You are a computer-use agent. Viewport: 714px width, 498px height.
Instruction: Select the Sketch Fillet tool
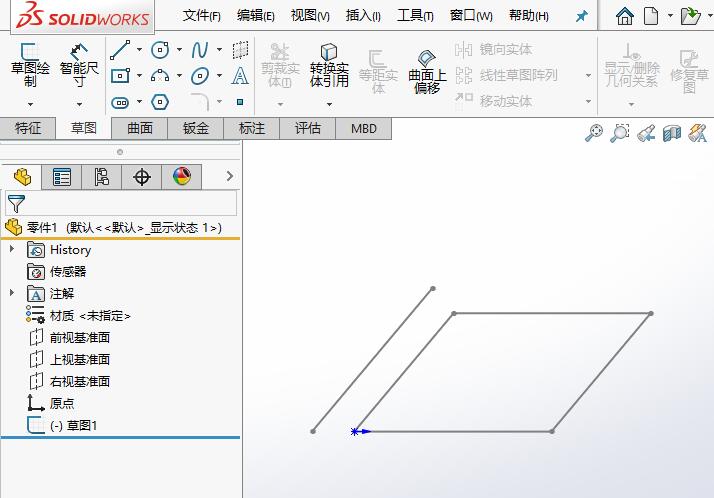pos(200,102)
